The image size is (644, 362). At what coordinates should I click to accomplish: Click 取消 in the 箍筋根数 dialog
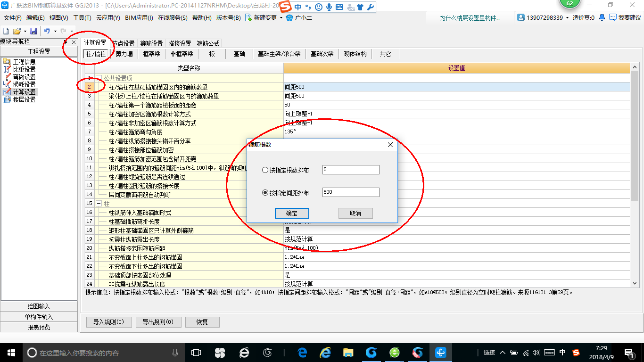355,214
